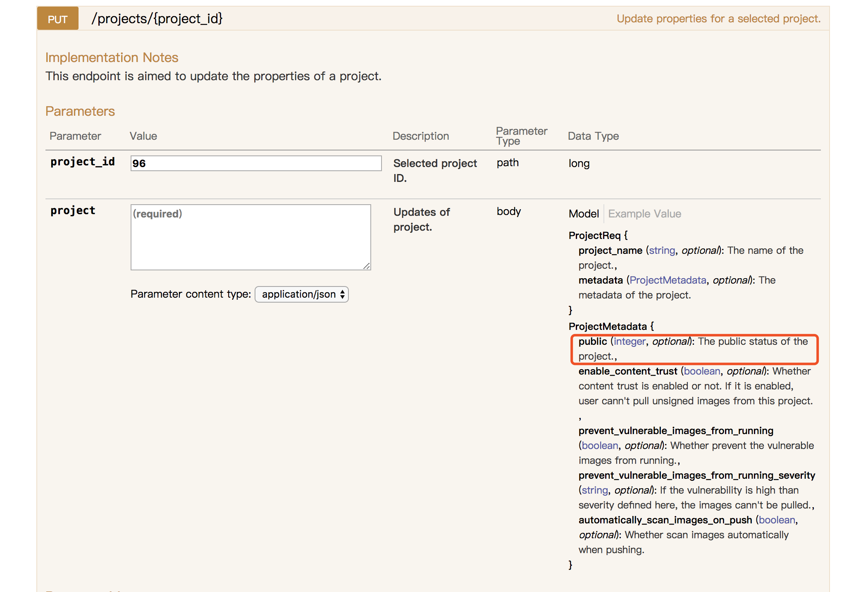Click the textarea resize handle corner
The height and width of the screenshot is (592, 868).
click(x=367, y=266)
